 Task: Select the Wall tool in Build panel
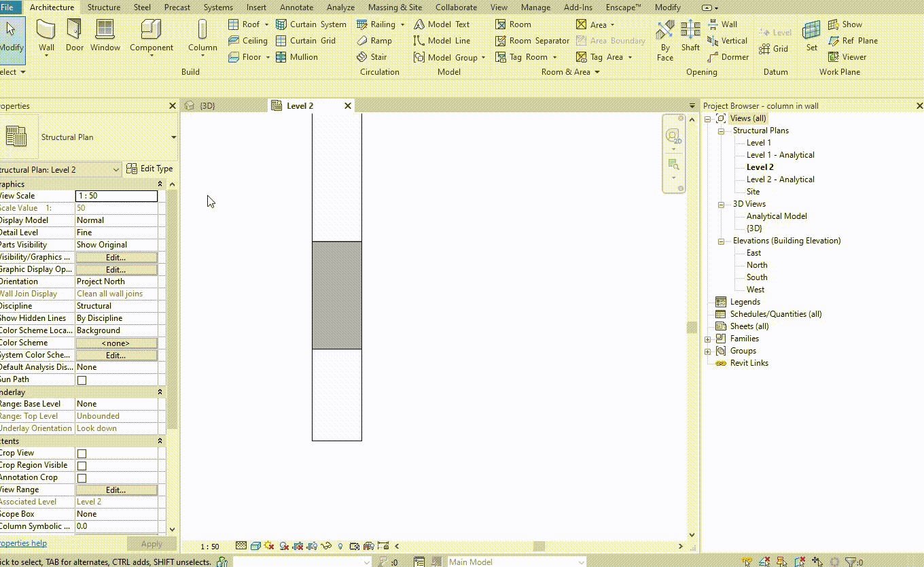46,37
